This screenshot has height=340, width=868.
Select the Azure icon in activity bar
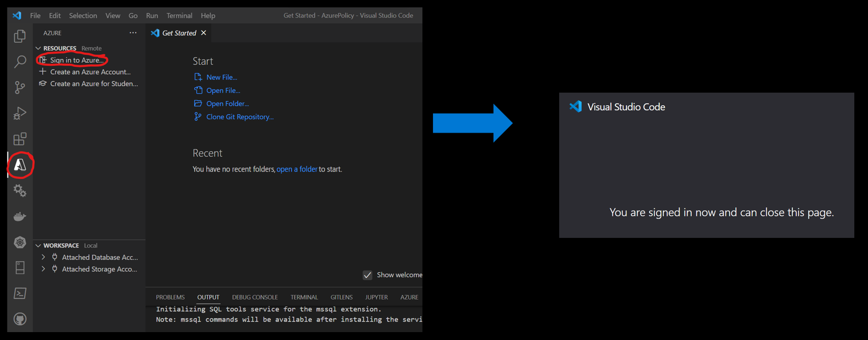tap(20, 165)
